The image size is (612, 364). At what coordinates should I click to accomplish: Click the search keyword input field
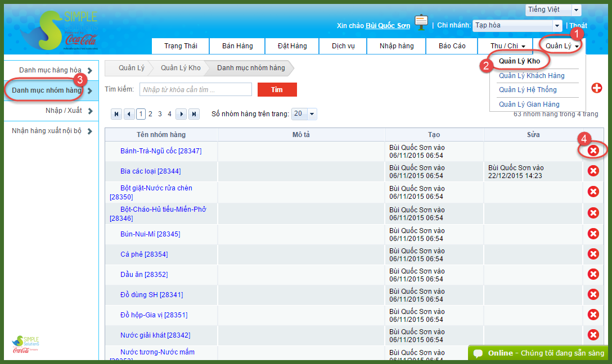pyautogui.click(x=195, y=90)
